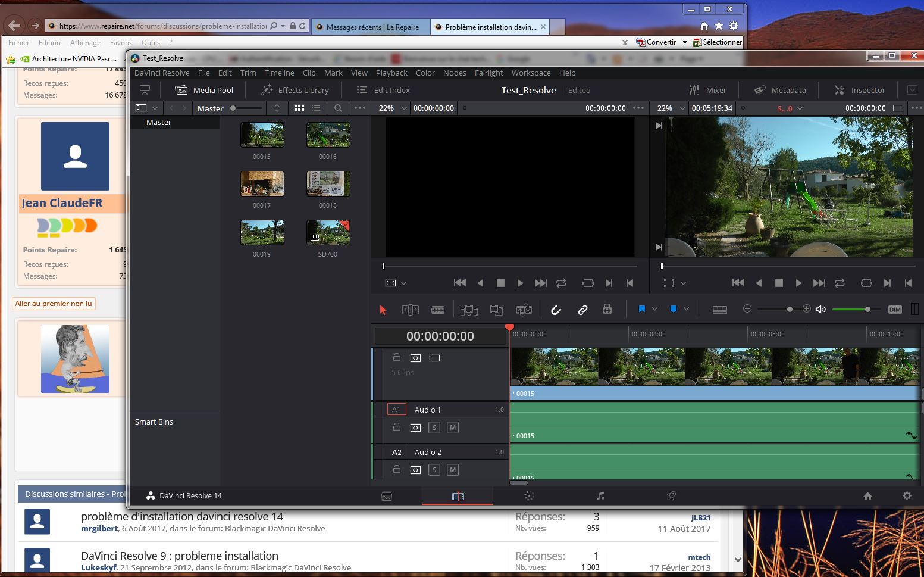Open the Media Pool sort order dropdown
Viewport: 924px width, 577px height.
277,108
